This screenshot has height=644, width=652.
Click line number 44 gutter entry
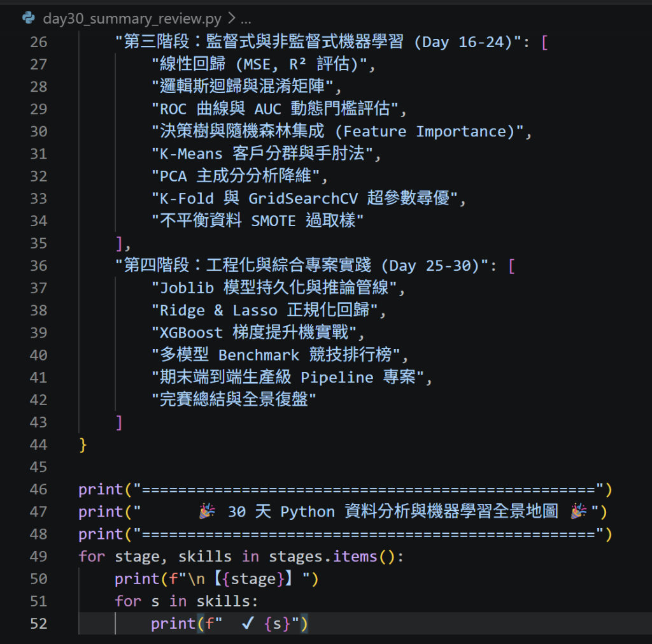(39, 445)
